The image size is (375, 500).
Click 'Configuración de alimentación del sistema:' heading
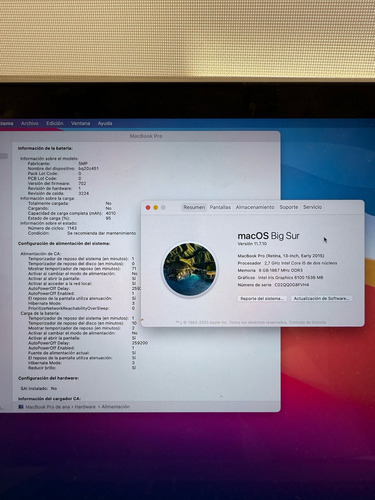point(64,244)
